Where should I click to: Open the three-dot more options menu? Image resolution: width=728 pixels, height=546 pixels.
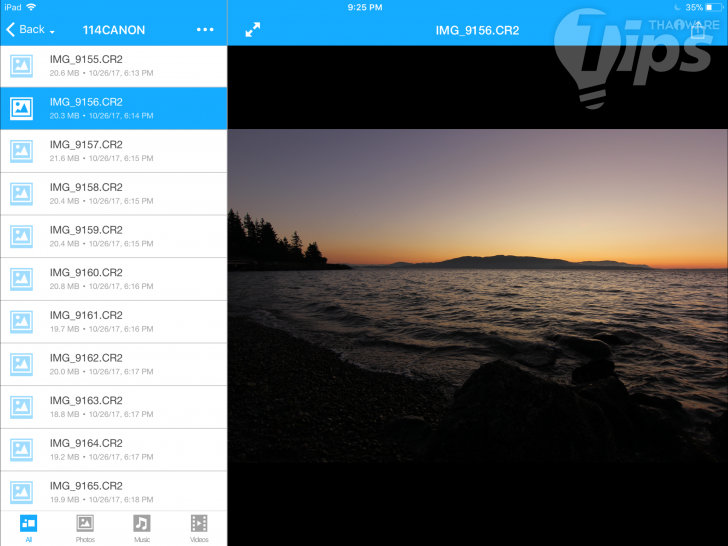click(205, 30)
